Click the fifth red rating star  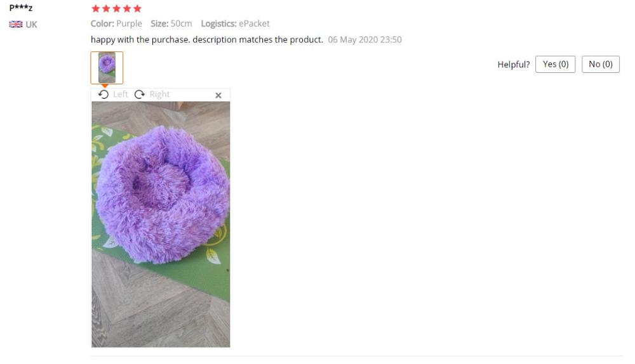coord(137,8)
